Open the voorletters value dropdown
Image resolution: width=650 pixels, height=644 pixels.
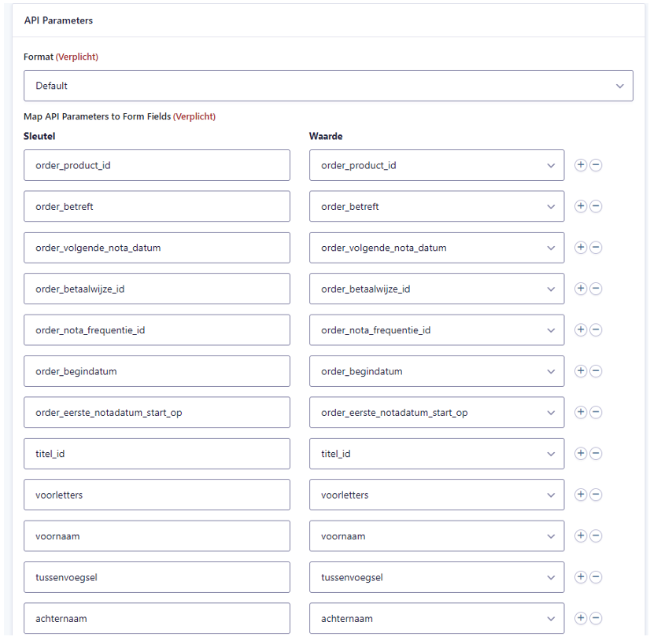[436, 495]
